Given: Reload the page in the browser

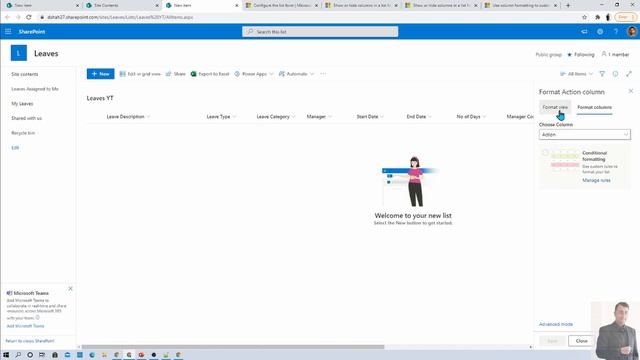Looking at the screenshot, I should 29,17.
